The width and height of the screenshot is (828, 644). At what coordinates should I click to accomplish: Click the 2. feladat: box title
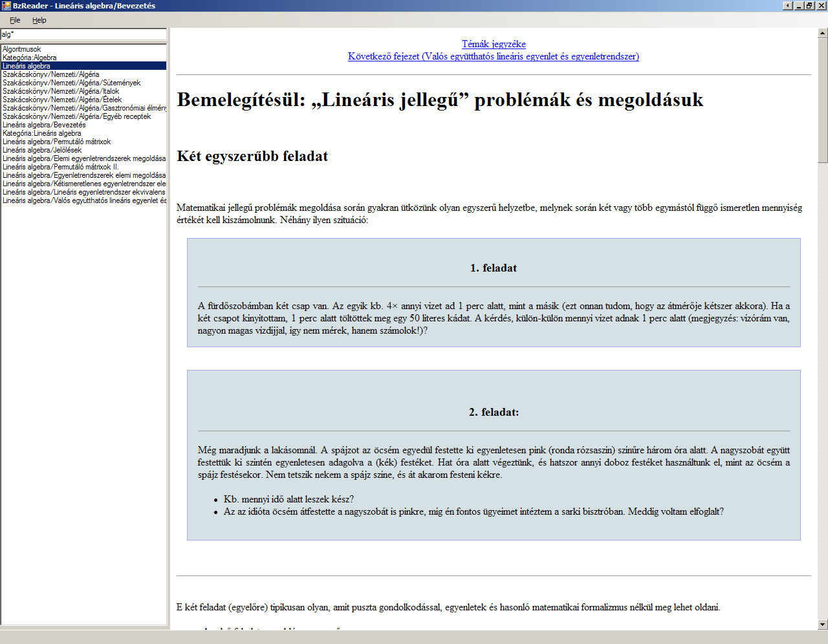pyautogui.click(x=494, y=412)
